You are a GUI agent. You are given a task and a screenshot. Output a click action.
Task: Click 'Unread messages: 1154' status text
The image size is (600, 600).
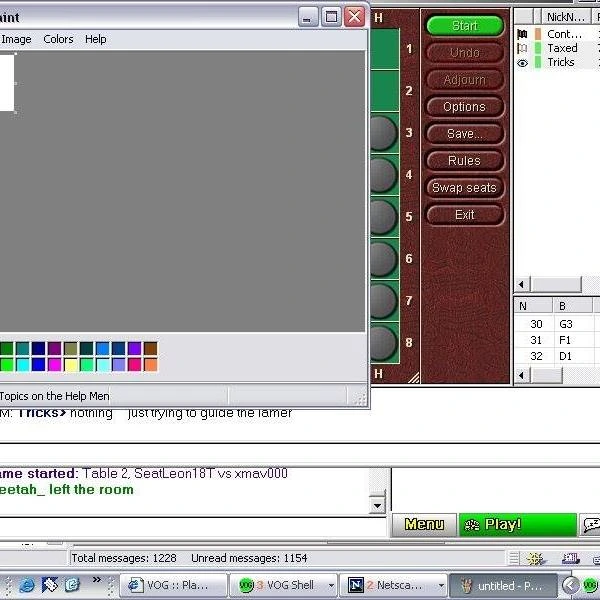(249, 558)
